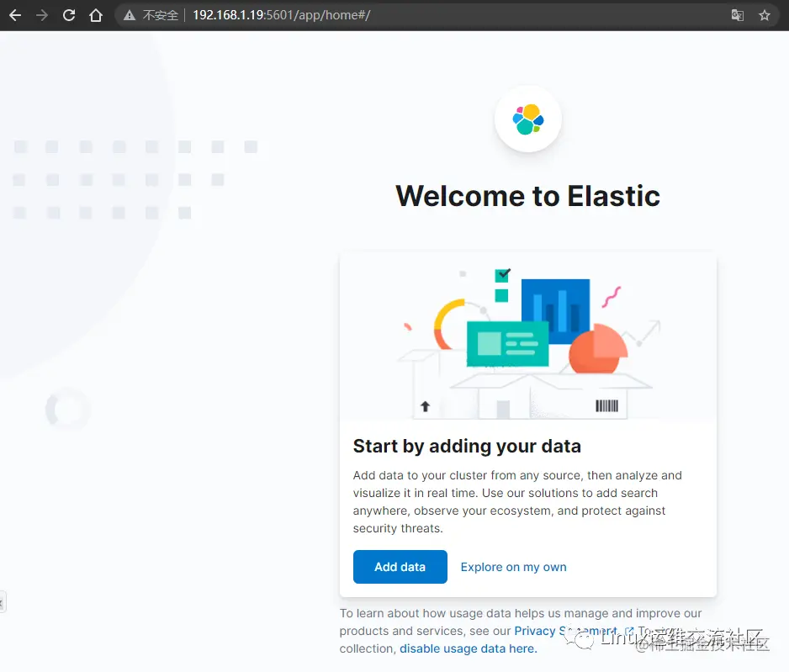
Task: Click the Elastic logo
Action: 528,119
